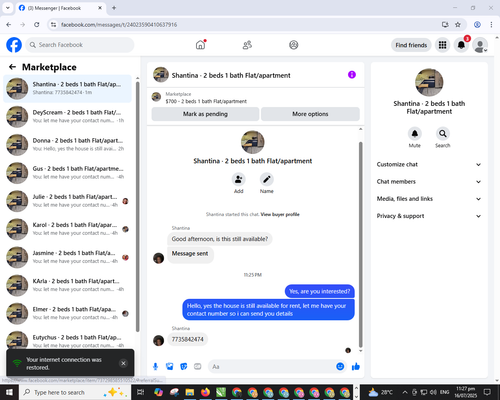Click the Facebook logo icon

pyautogui.click(x=14, y=45)
